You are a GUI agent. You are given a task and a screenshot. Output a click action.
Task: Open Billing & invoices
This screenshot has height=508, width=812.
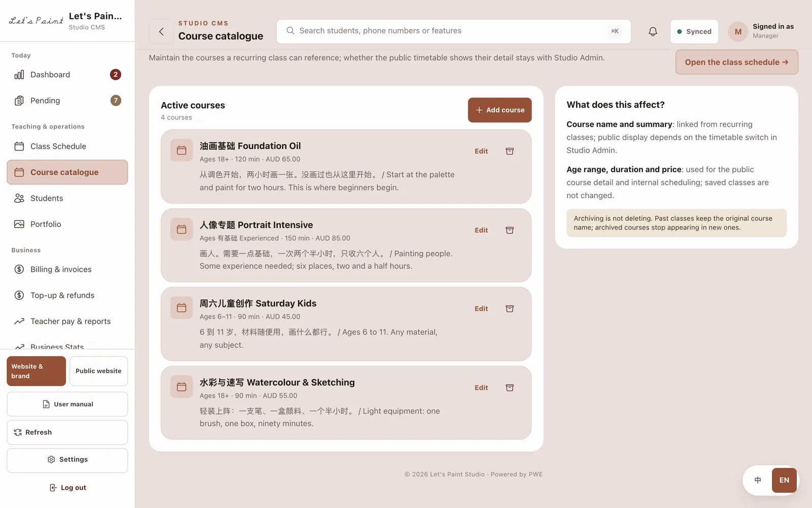(x=67, y=269)
